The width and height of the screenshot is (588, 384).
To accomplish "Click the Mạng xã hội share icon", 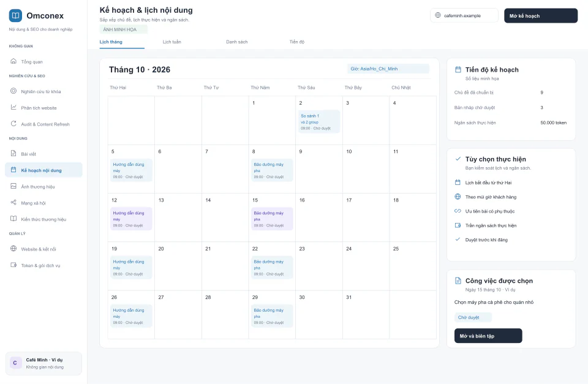I will 13,203.
